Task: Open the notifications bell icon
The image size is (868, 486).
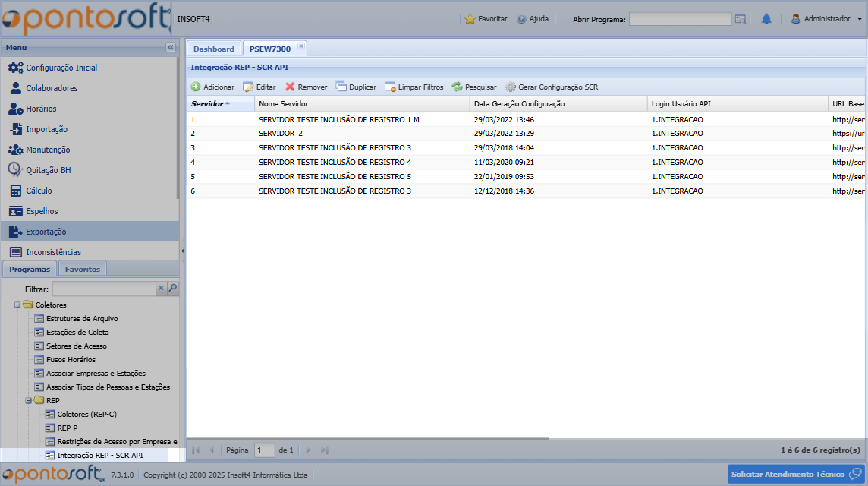Action: coord(766,19)
